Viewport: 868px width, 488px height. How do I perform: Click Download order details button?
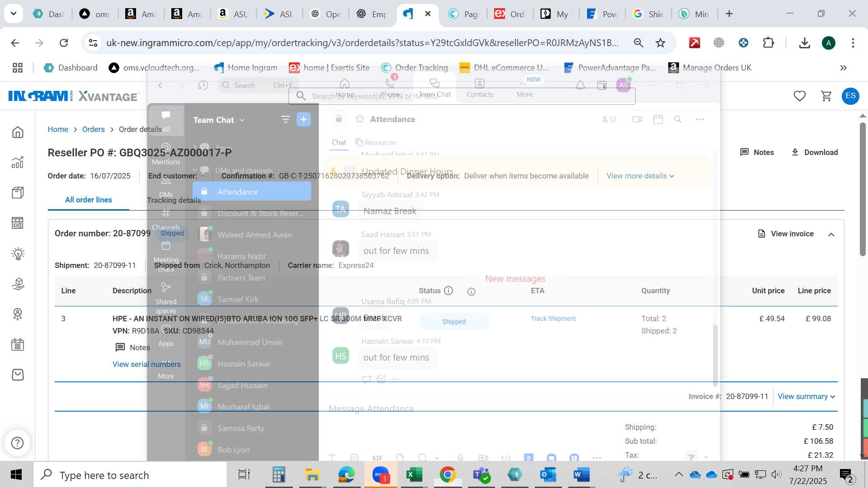(814, 152)
